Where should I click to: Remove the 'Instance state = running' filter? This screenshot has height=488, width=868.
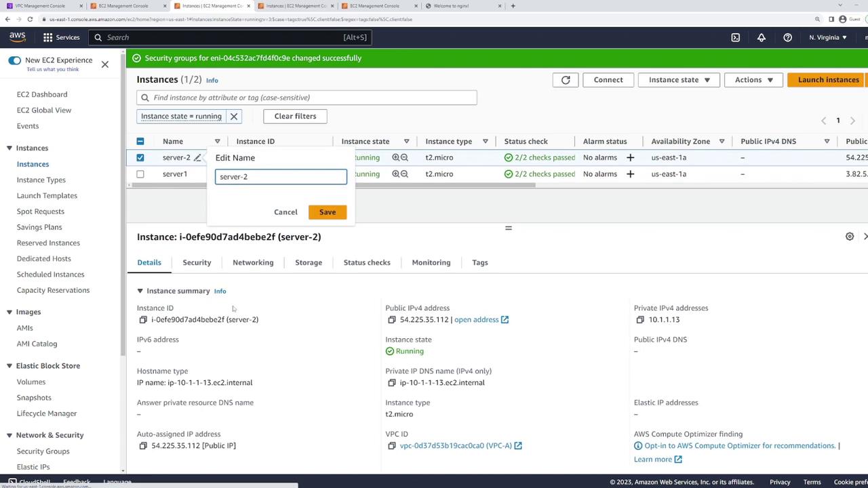234,117
